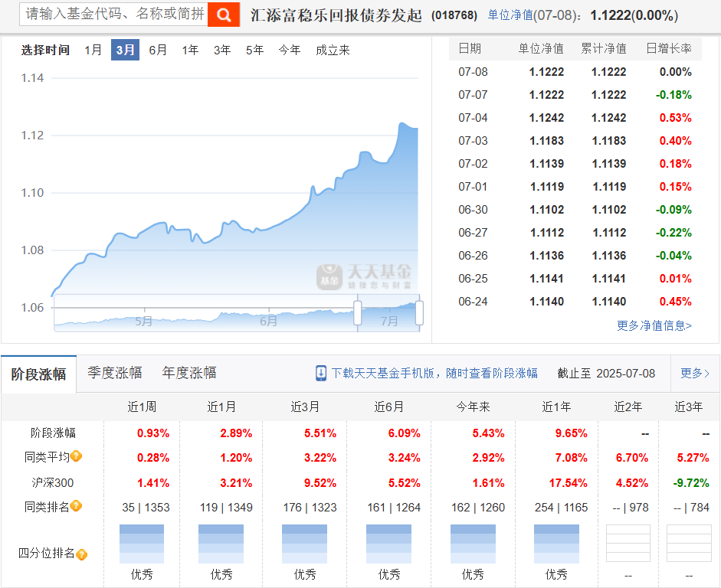The image size is (721, 588).
Task: Click 近1周 ranking 35 | 1353
Action: click(146, 507)
